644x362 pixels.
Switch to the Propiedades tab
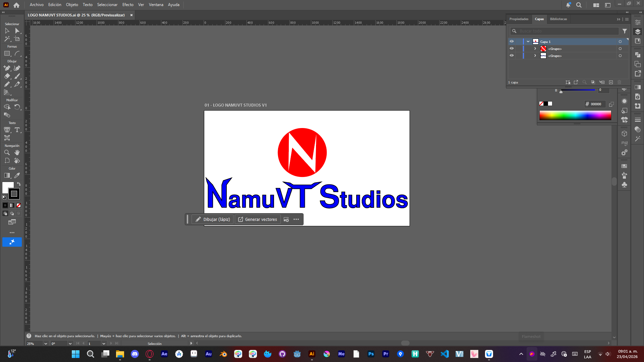point(519,19)
